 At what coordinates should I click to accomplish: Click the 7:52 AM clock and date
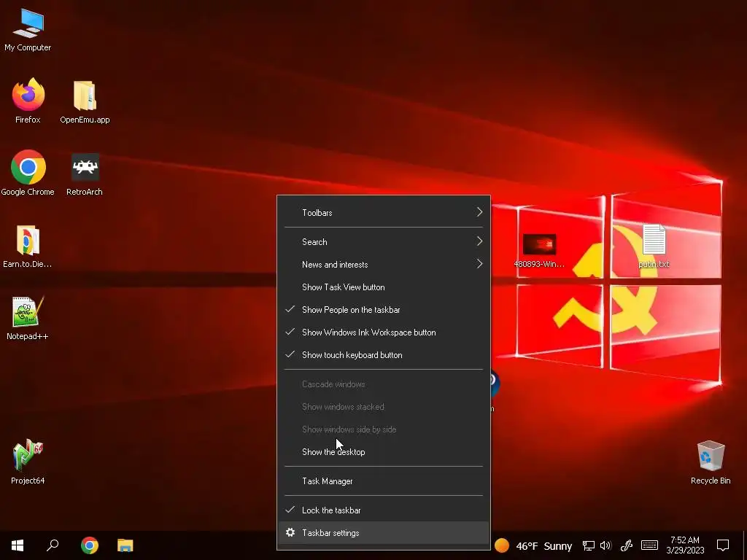point(685,545)
